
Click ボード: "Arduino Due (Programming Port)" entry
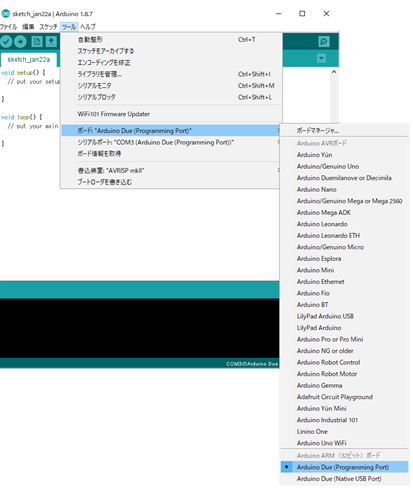tap(171, 131)
